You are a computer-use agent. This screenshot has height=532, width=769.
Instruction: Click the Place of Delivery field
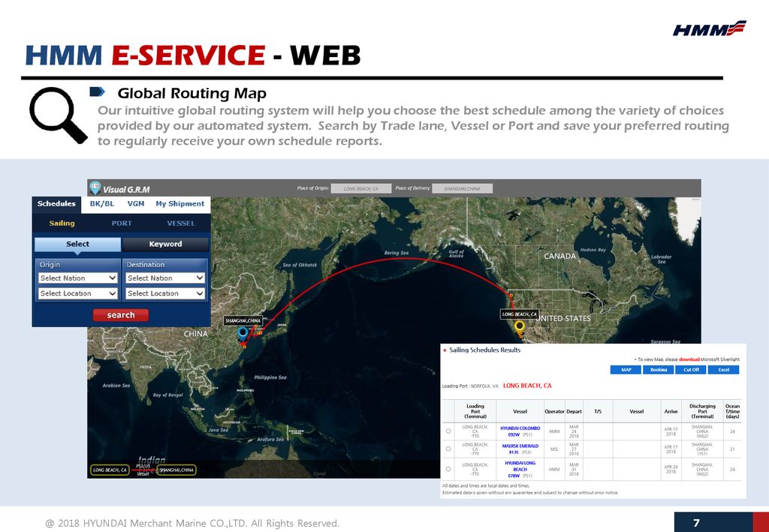(x=462, y=188)
